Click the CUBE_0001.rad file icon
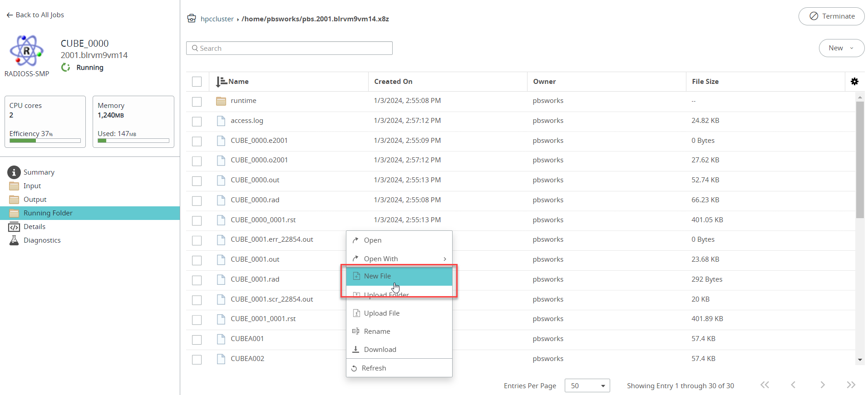The width and height of the screenshot is (868, 395). pos(221,279)
